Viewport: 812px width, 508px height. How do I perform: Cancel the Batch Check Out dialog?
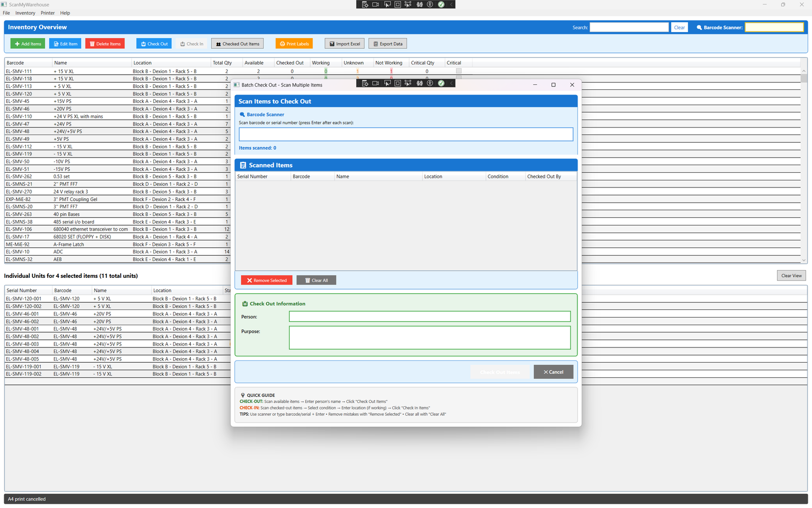553,372
